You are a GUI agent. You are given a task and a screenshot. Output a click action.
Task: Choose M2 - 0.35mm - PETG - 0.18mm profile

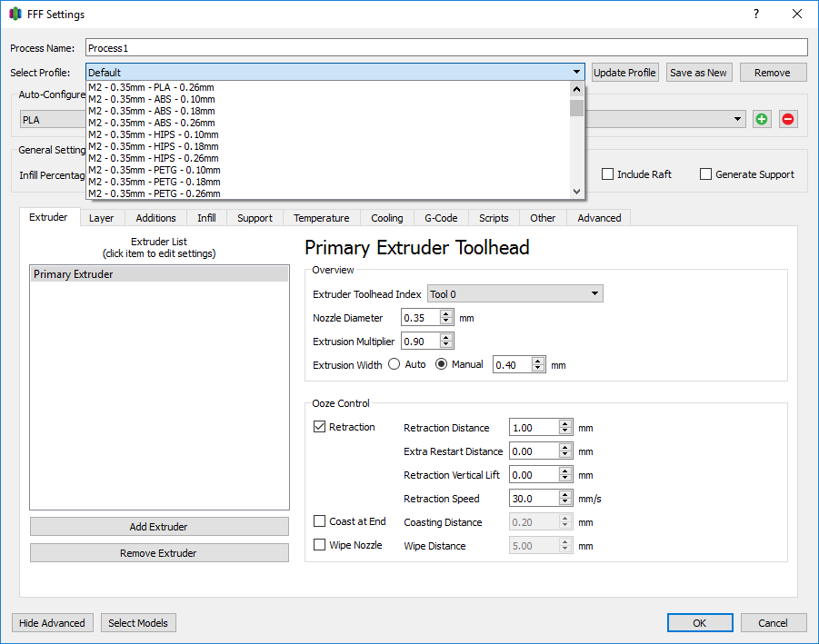154,182
